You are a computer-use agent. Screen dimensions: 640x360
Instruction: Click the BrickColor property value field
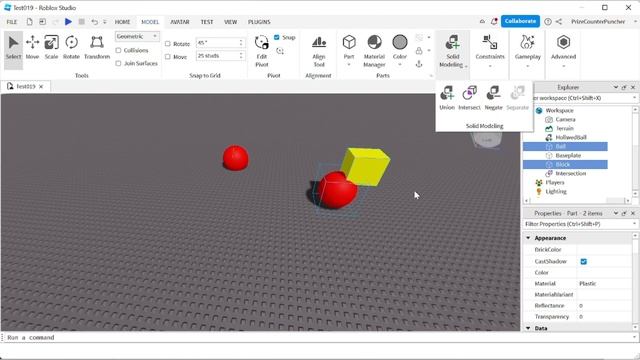(x=604, y=249)
